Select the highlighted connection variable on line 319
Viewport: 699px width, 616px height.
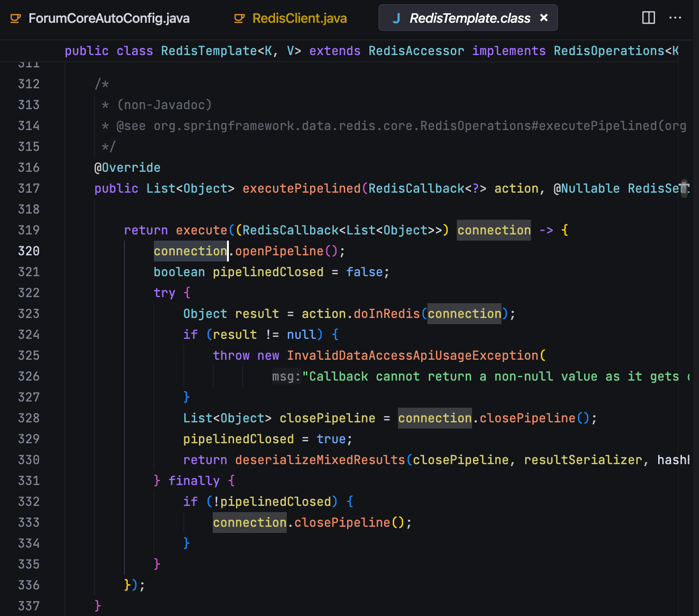point(493,230)
